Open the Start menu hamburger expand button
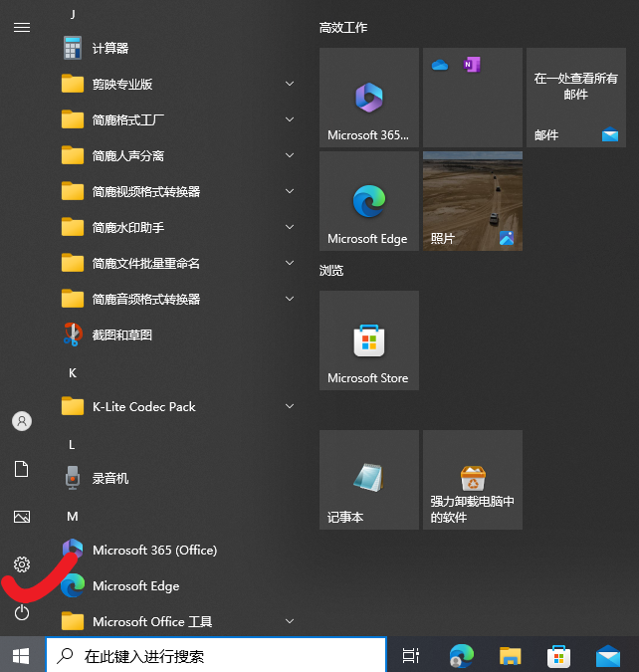This screenshot has width=639, height=672. pos(22,28)
